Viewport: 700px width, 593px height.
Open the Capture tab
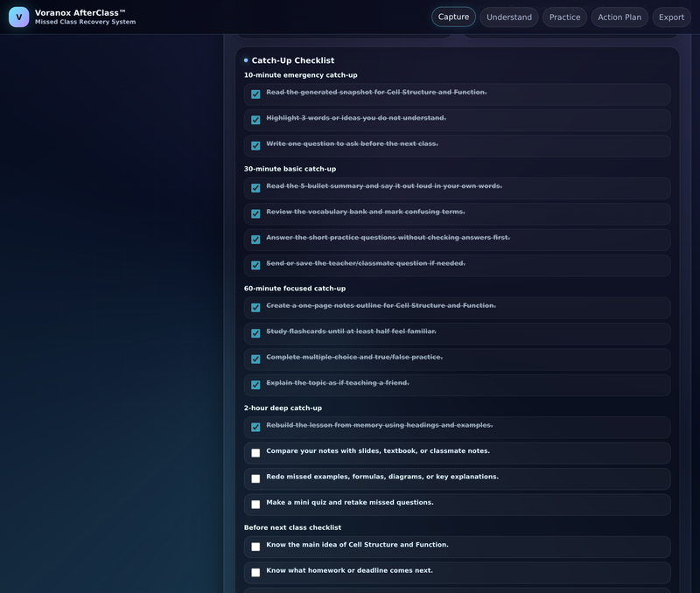click(453, 17)
